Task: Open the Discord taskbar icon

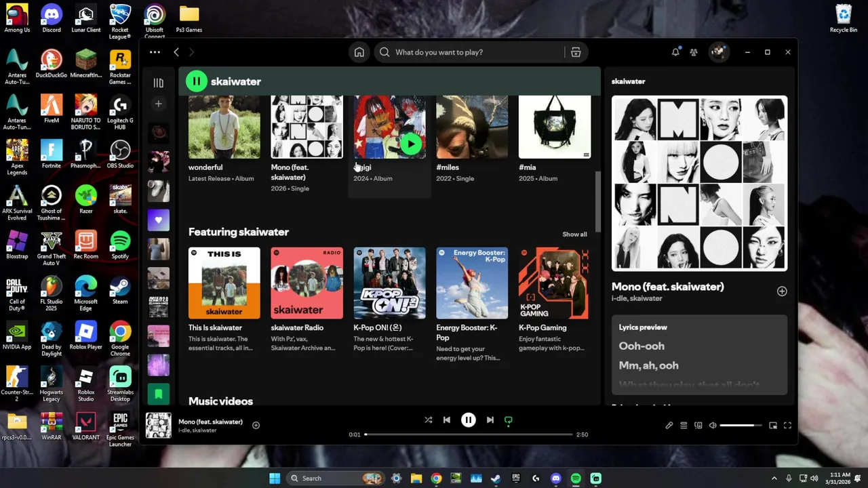Action: [x=556, y=479]
